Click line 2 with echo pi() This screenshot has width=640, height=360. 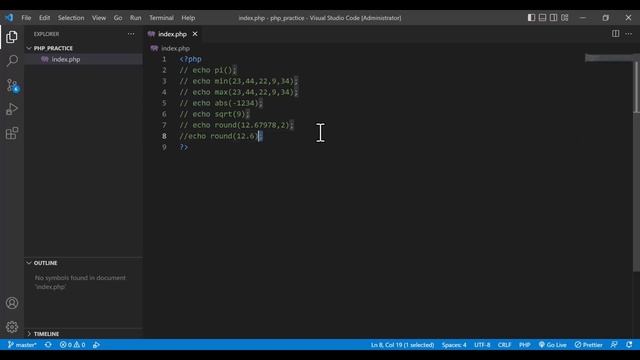[208, 70]
